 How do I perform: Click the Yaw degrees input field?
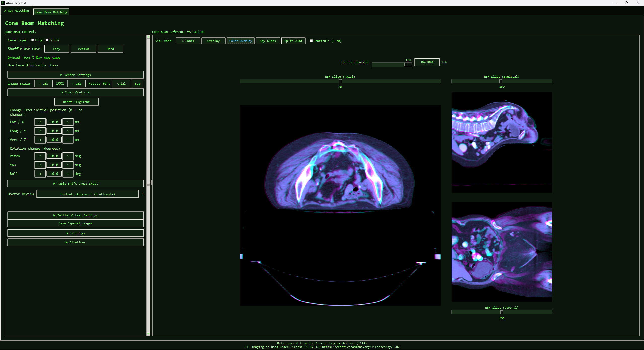(54, 165)
